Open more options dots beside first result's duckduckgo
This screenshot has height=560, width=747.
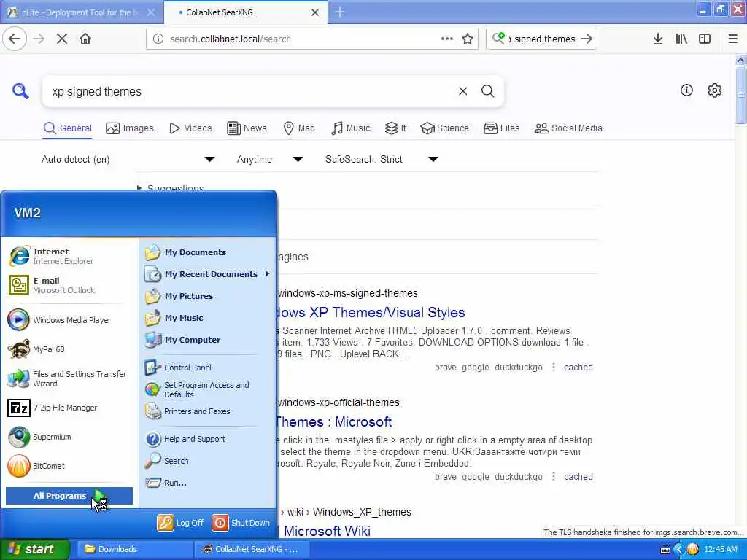[553, 367]
